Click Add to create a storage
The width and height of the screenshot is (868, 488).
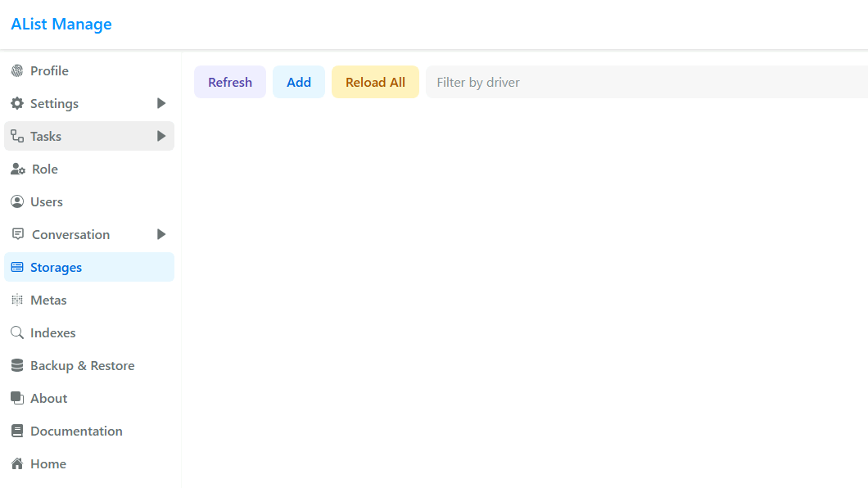[299, 83]
